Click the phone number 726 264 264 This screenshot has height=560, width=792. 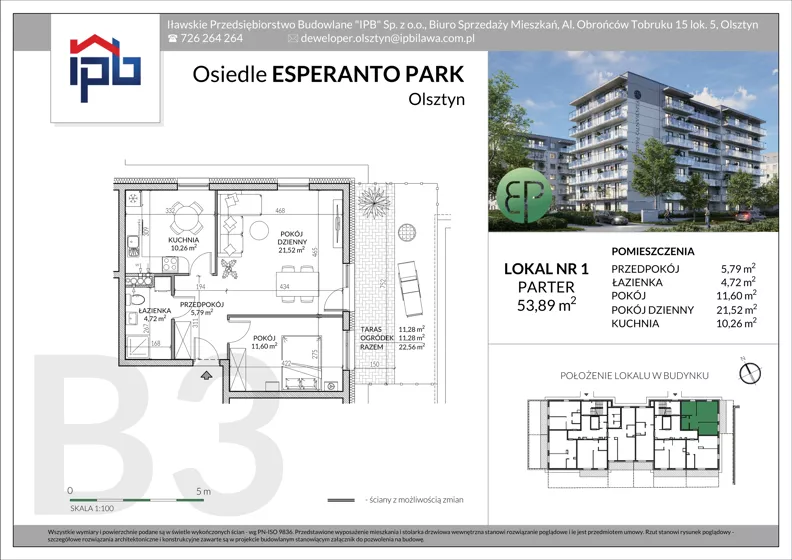pos(211,38)
